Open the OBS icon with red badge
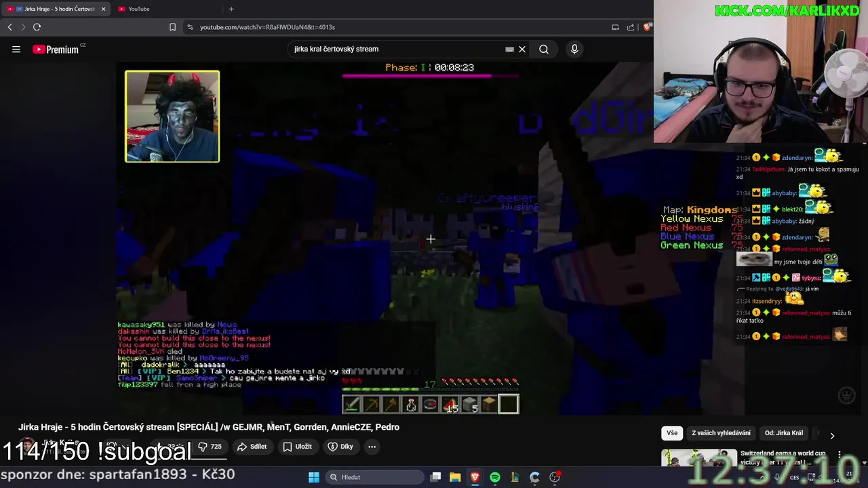 (x=555, y=477)
